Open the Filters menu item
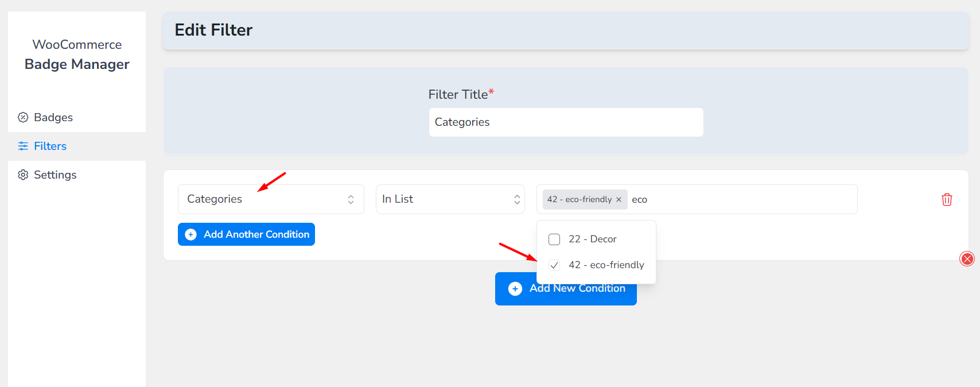The width and height of the screenshot is (980, 387). coord(50,146)
